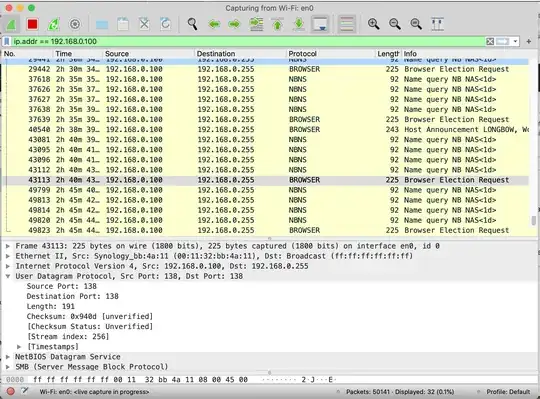Sort by the Info column header
This screenshot has width=540, height=399.
[x=465, y=54]
